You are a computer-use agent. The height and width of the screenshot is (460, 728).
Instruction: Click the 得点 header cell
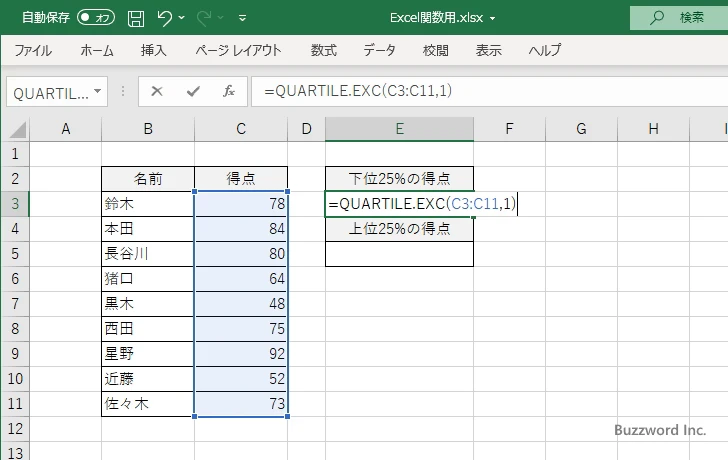(241, 179)
